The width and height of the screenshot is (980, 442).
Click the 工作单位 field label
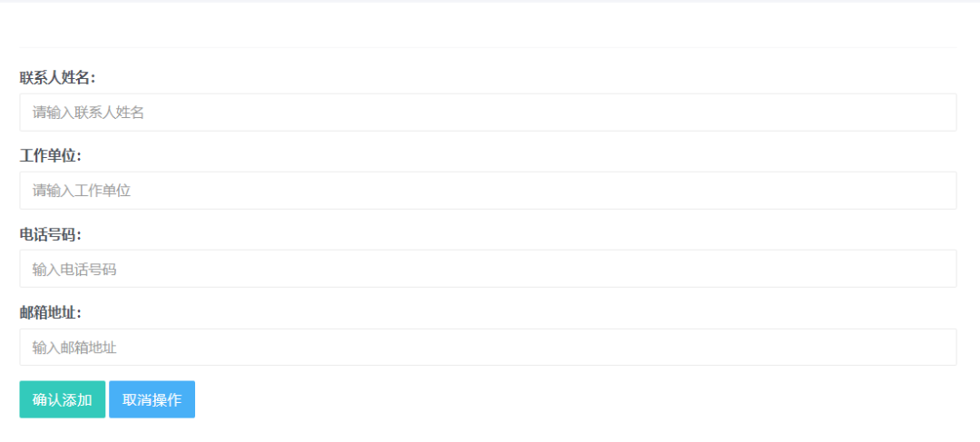[51, 156]
